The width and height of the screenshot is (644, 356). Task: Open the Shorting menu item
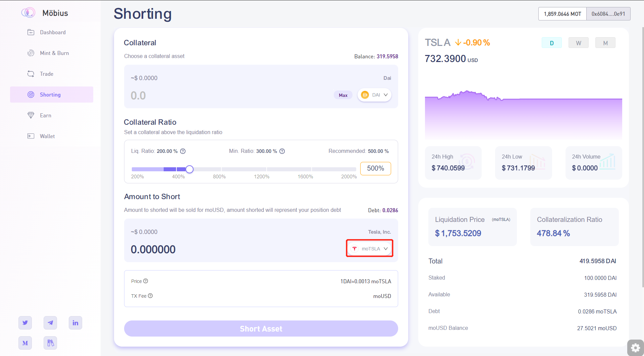tap(52, 95)
